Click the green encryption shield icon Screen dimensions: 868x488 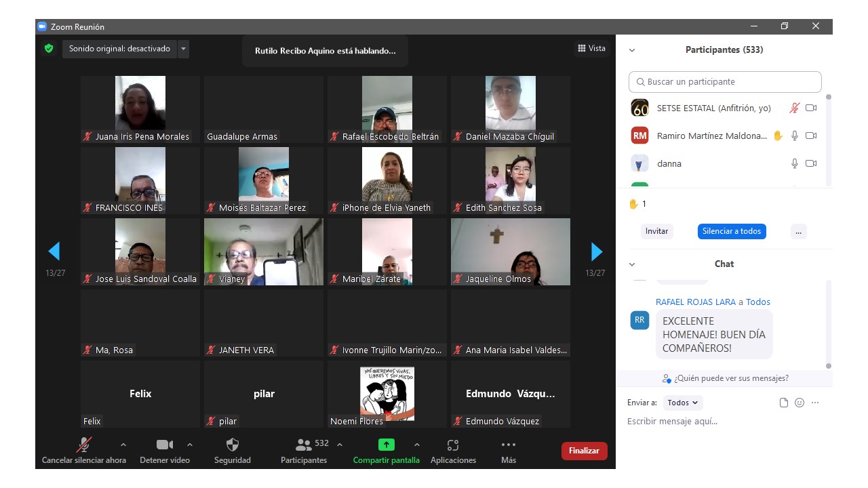tap(49, 49)
